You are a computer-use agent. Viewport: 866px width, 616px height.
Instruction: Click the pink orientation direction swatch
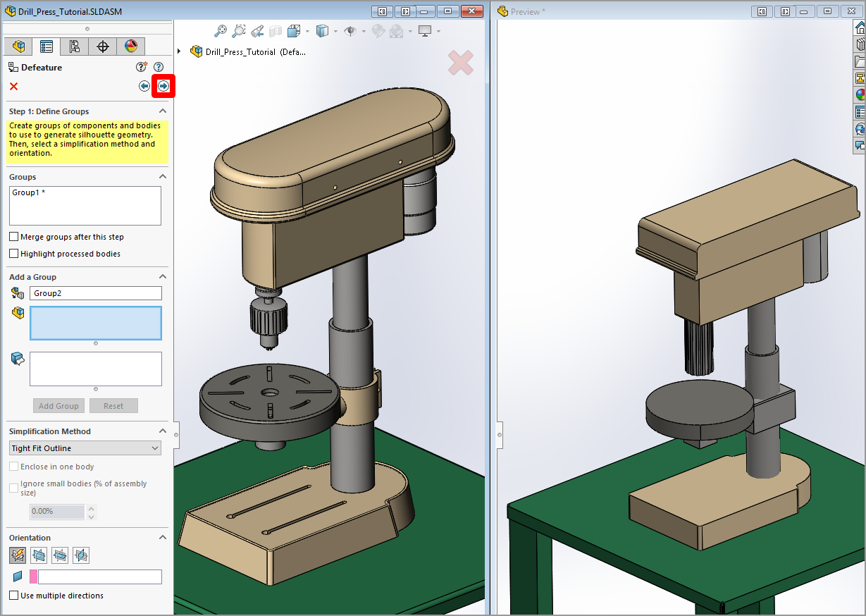coord(34,577)
